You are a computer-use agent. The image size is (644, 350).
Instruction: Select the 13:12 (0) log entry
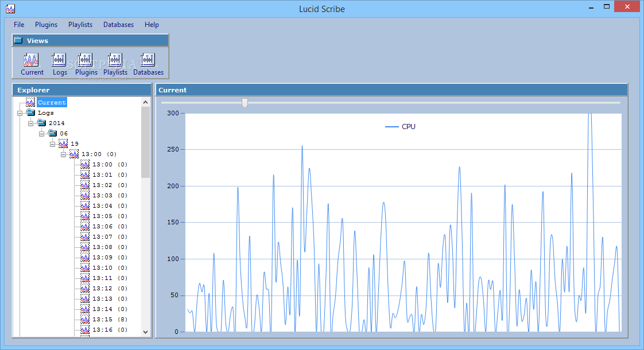click(x=110, y=289)
